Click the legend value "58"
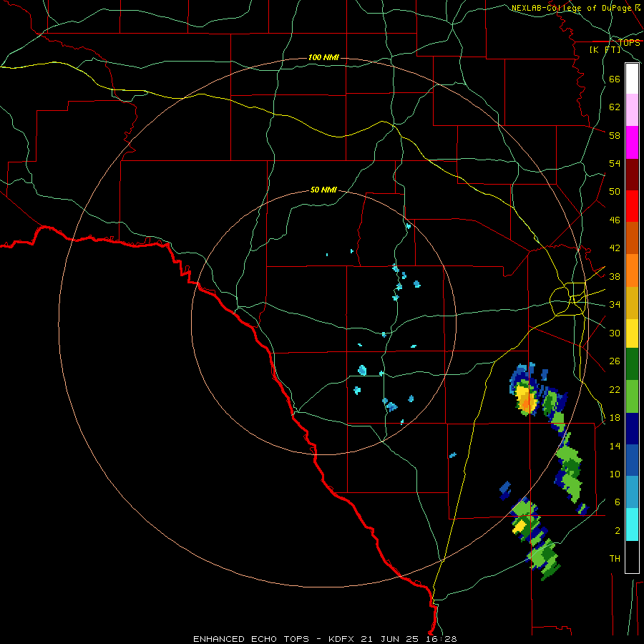644x644 pixels. (615, 135)
